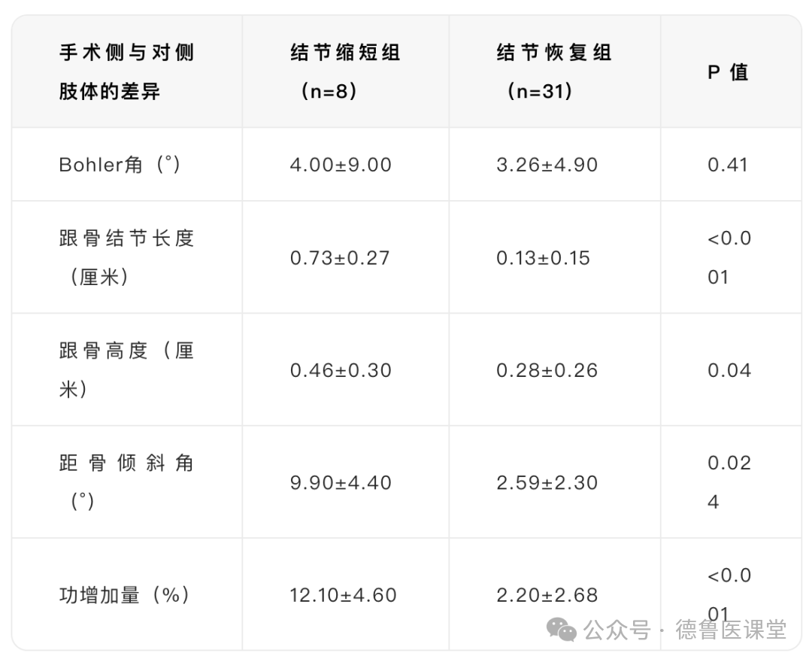
Task: Click the value 2.59±2.30
Action: pos(547,482)
